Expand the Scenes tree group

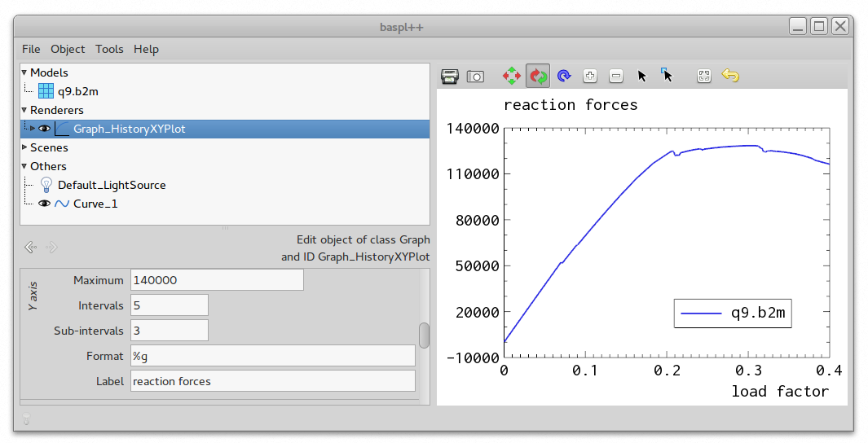click(24, 147)
